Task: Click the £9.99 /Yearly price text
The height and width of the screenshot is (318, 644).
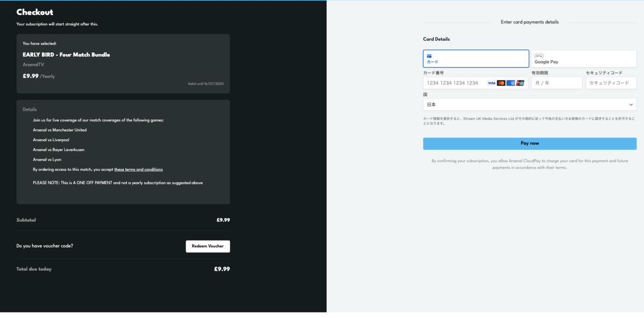Action: coord(39,76)
